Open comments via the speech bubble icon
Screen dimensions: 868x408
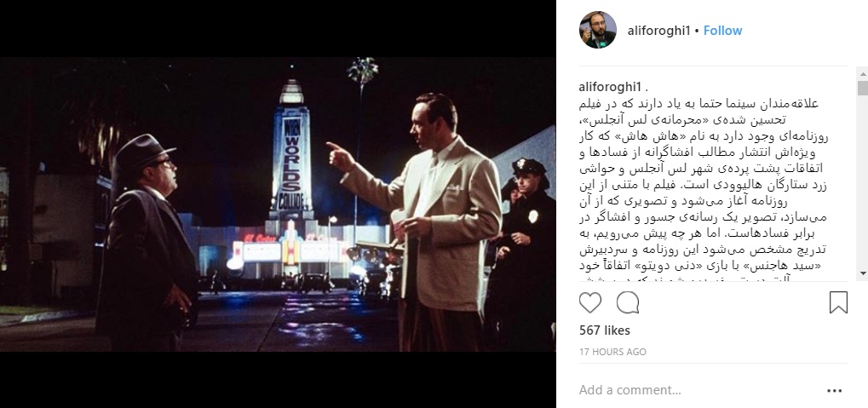(x=628, y=303)
